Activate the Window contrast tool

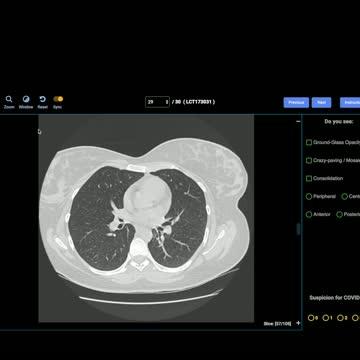click(x=26, y=99)
